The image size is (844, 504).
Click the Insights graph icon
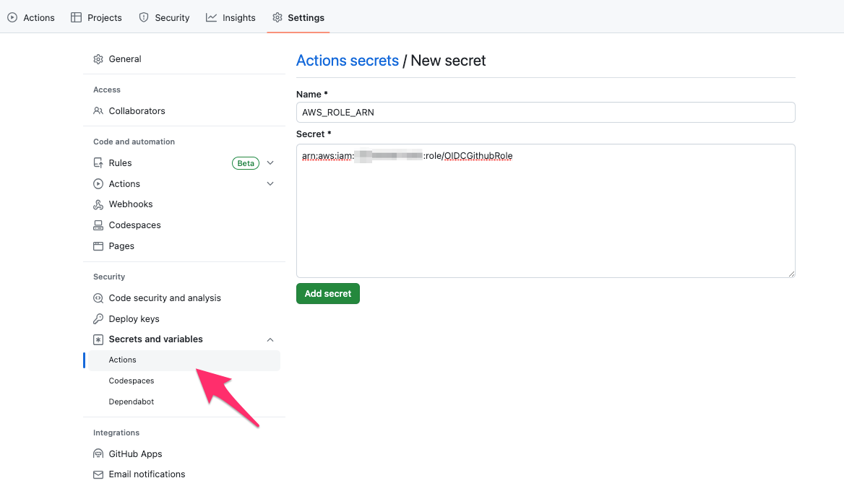point(212,17)
